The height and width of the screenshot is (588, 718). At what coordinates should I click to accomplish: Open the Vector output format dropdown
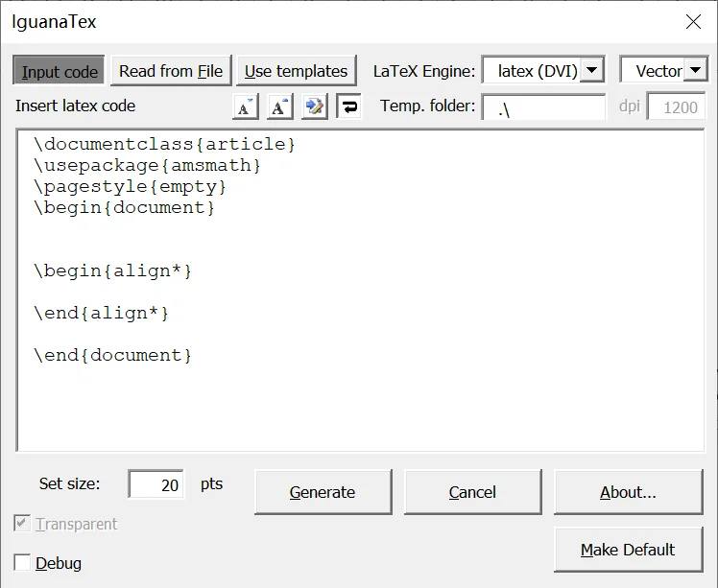[696, 70]
